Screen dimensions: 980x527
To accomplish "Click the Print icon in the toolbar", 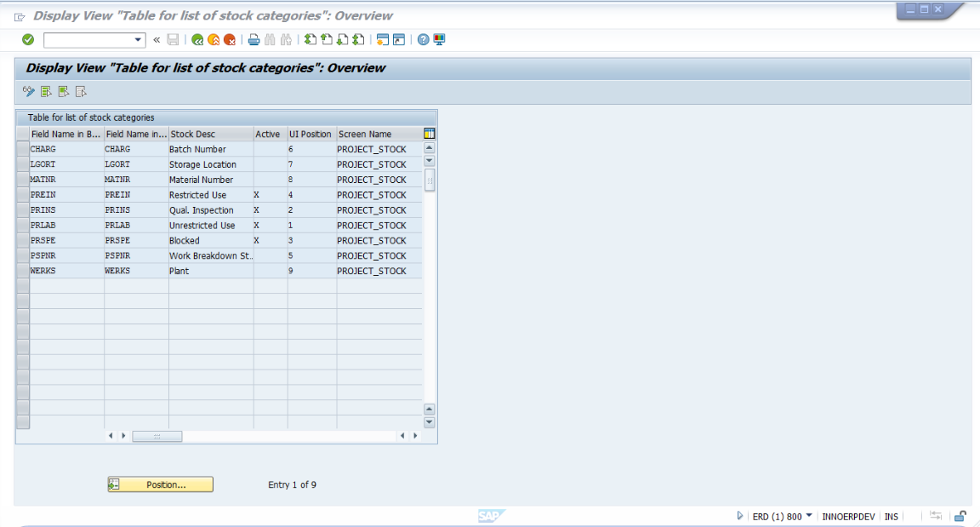I will (254, 39).
